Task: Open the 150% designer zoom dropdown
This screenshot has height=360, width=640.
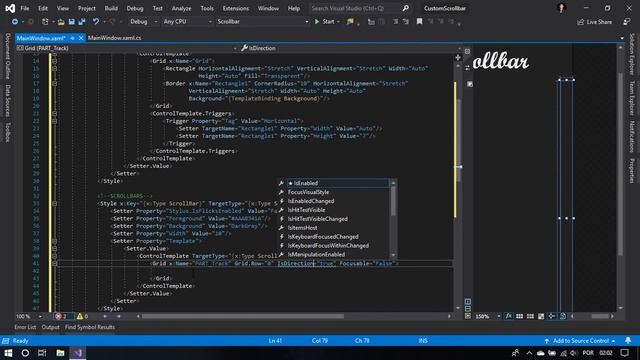Action: tap(488, 316)
